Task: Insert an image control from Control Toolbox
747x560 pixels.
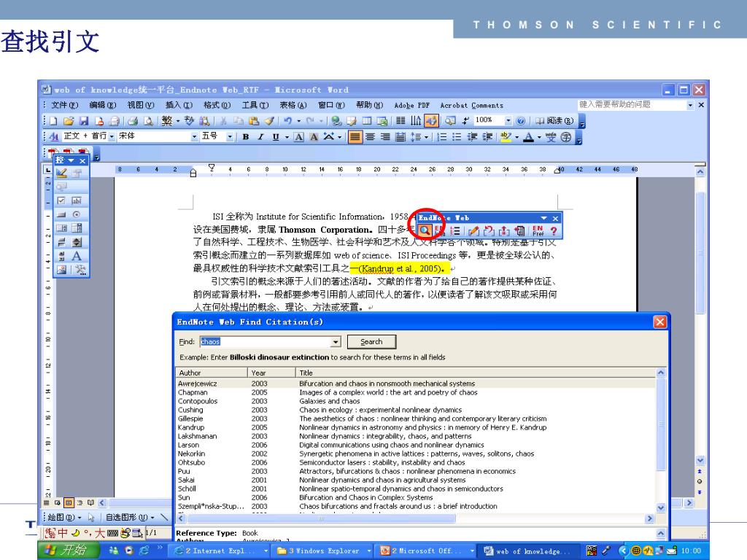Action: [x=61, y=270]
